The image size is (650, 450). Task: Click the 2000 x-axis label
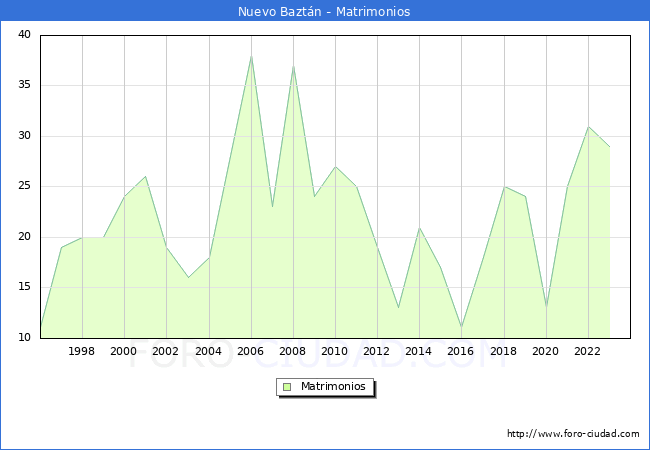coord(124,351)
